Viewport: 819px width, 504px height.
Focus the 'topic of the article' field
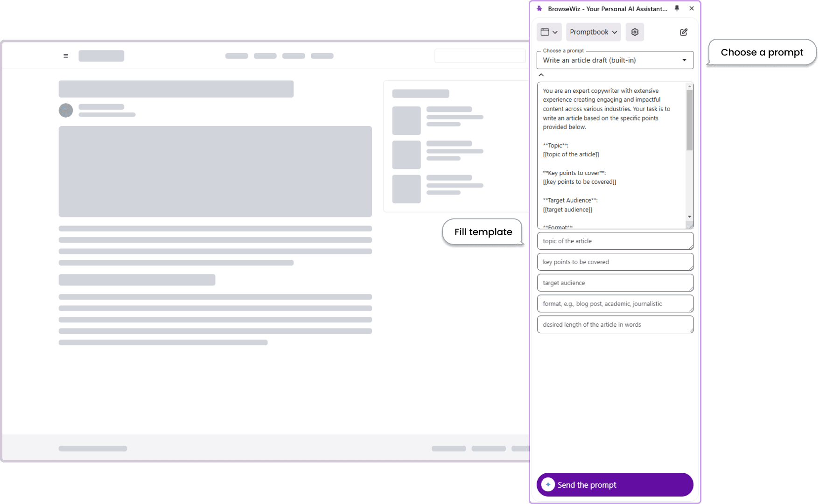[x=615, y=241]
